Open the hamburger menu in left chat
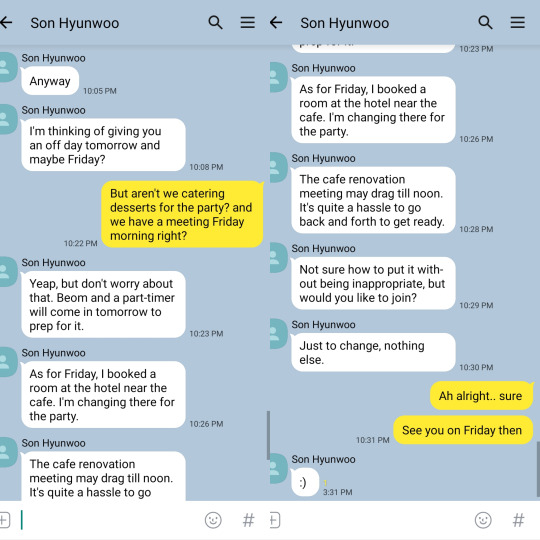The height and width of the screenshot is (540, 540). pos(248,23)
